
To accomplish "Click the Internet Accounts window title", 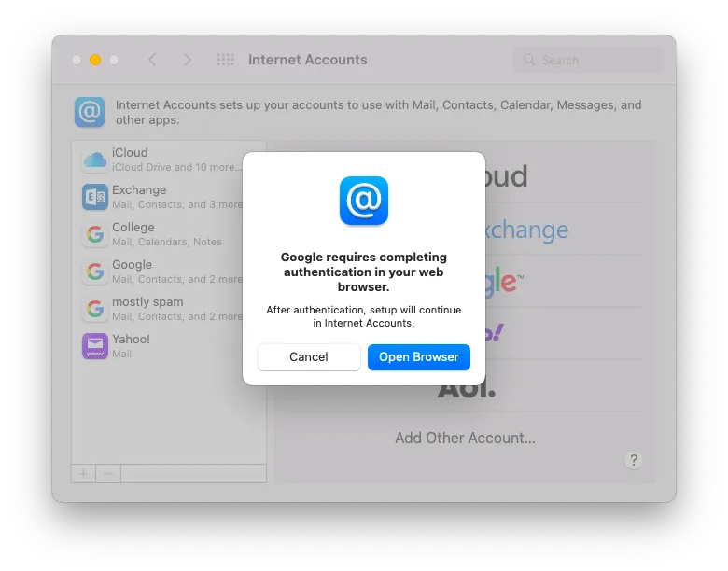I will point(308,60).
